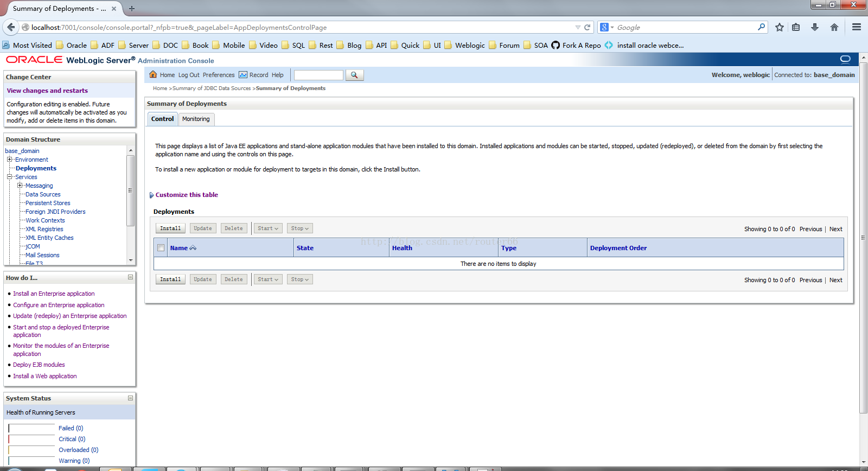
Task: Click in the console search input field
Action: [318, 75]
